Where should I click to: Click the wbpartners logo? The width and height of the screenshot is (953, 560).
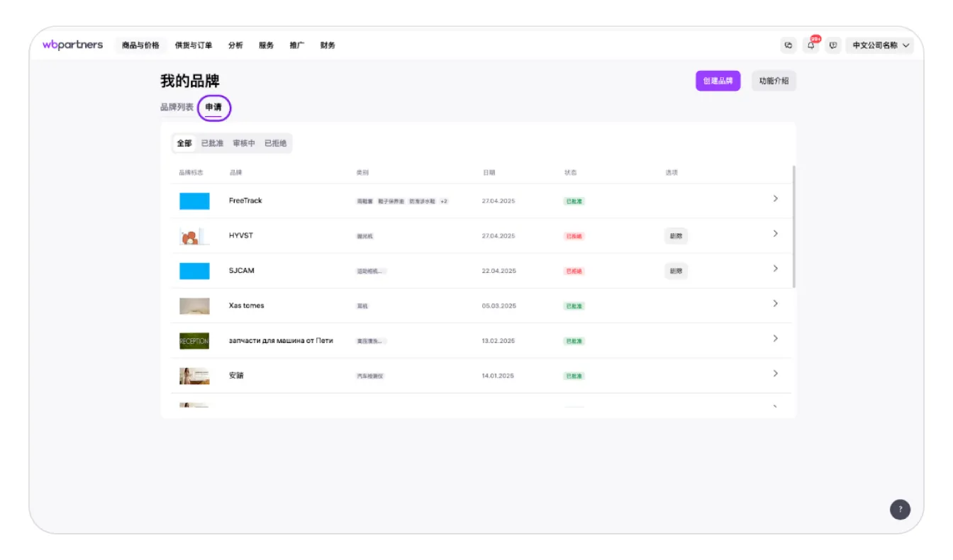click(72, 45)
